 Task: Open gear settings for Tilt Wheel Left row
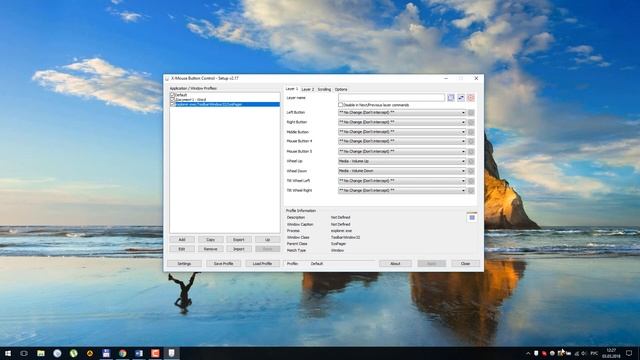(x=471, y=181)
